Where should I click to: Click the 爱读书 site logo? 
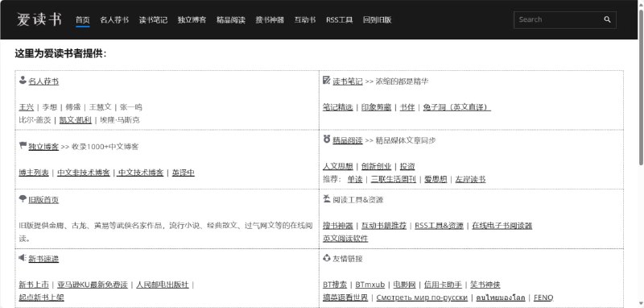click(x=39, y=19)
